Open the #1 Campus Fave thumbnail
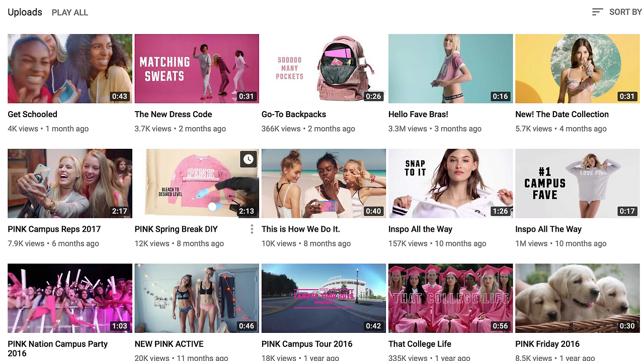Screen dimensions: 644x361 coord(578,184)
